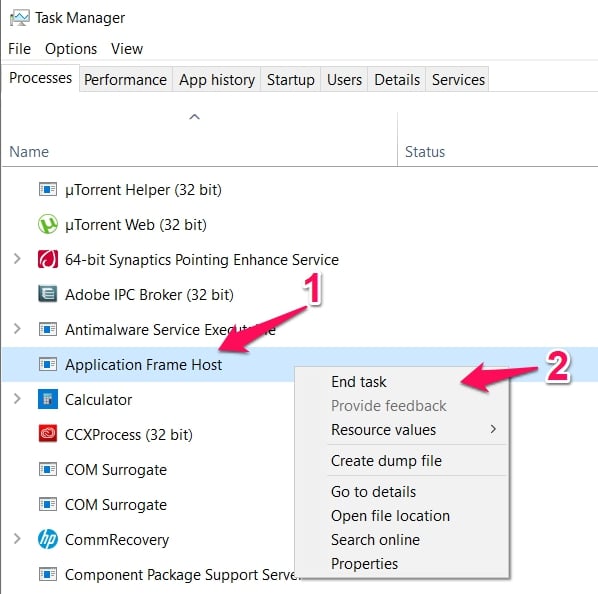Switch to the Startup tab
This screenshot has width=598, height=594.
291,80
